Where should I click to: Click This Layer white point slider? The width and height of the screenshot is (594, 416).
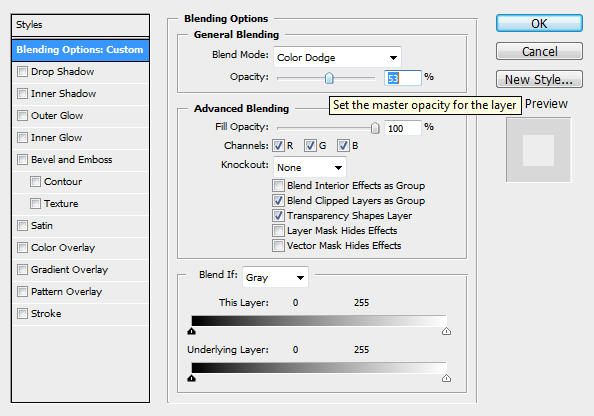click(446, 332)
